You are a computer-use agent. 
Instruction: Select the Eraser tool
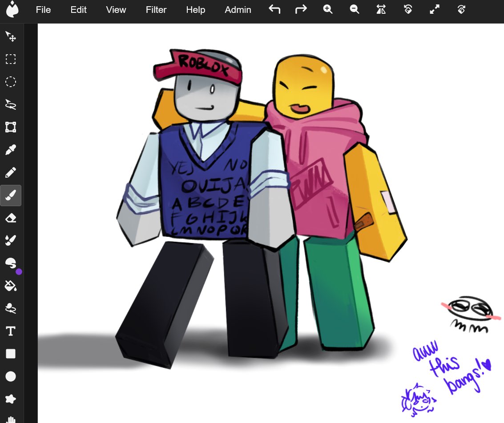pyautogui.click(x=11, y=218)
